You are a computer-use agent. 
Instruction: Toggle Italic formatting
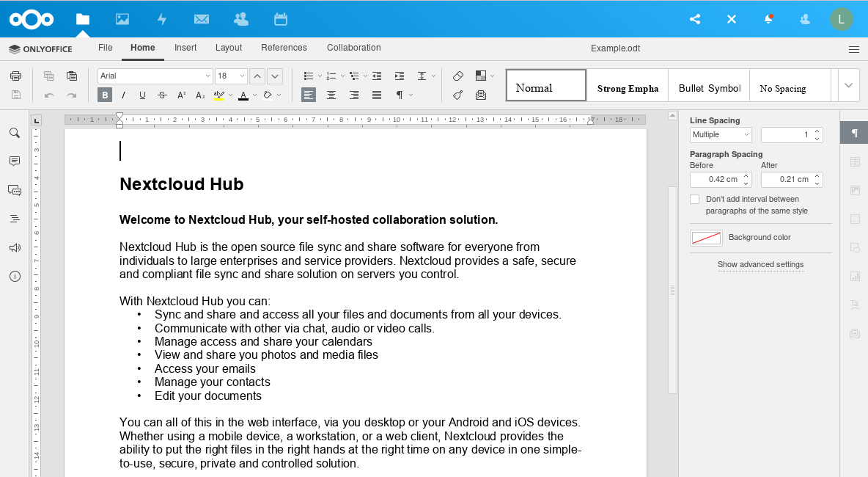[123, 95]
